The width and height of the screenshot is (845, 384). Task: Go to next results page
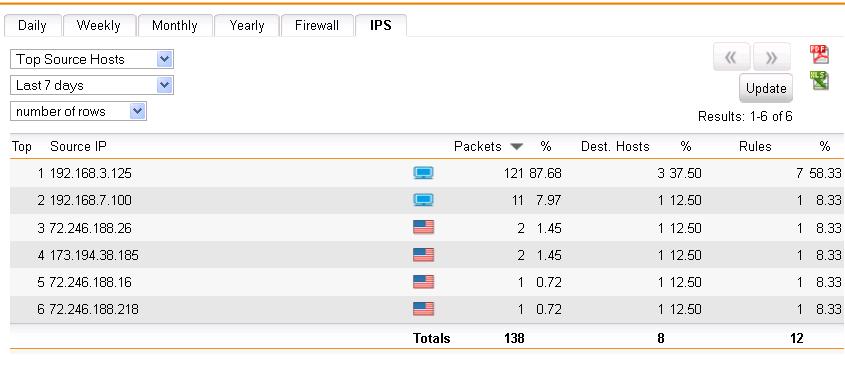tap(772, 57)
